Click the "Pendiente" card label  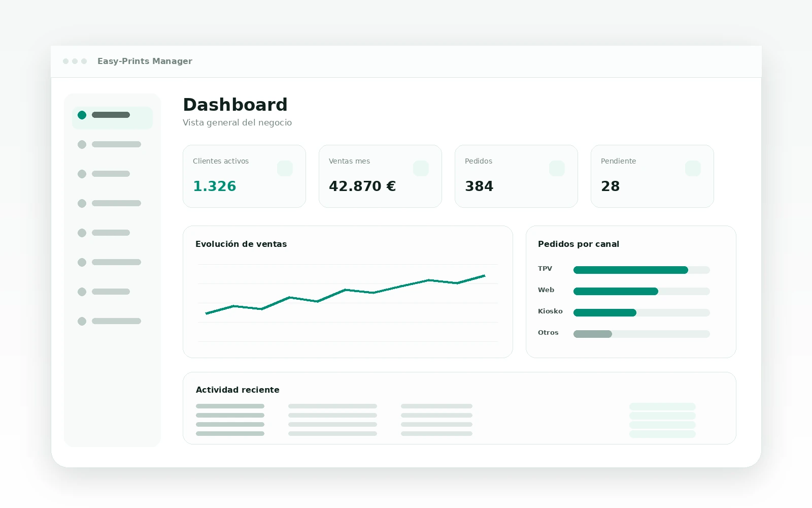618,161
